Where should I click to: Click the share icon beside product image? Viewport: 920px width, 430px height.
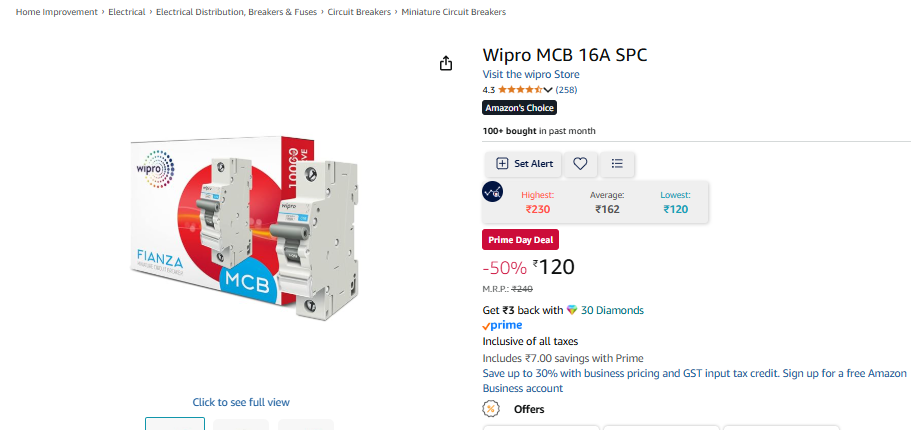tap(447, 63)
